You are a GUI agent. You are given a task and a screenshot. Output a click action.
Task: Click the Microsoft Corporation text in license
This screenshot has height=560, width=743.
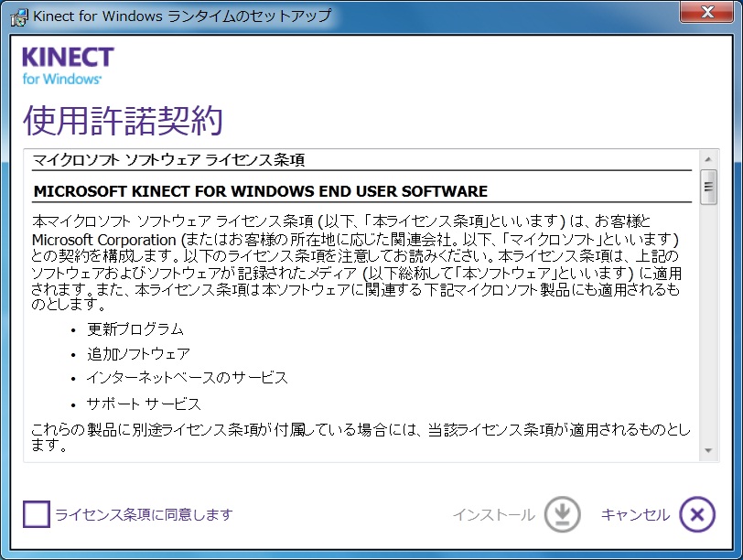point(104,240)
